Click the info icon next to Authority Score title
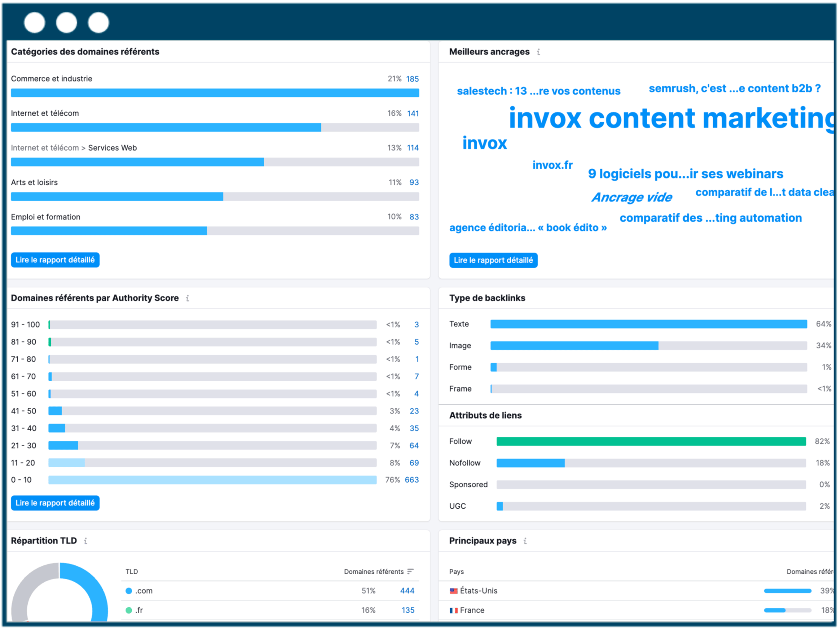The width and height of the screenshot is (840, 630). pos(188,298)
